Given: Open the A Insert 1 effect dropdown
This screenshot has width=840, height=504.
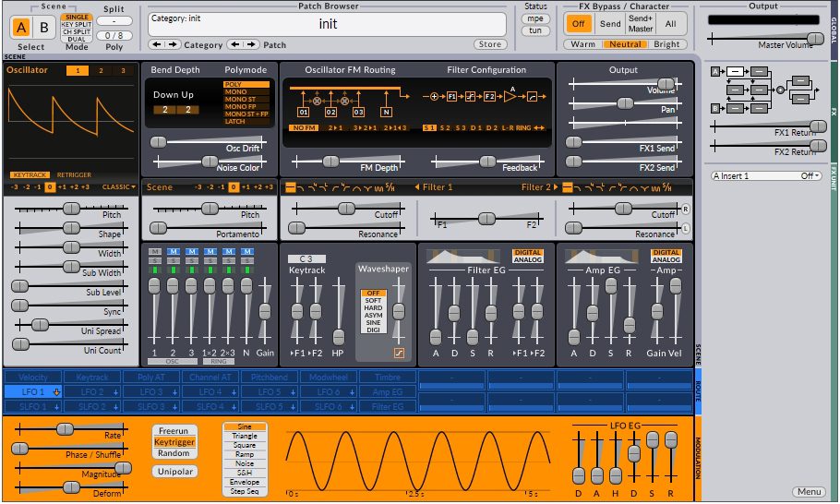Looking at the screenshot, I should tap(765, 175).
